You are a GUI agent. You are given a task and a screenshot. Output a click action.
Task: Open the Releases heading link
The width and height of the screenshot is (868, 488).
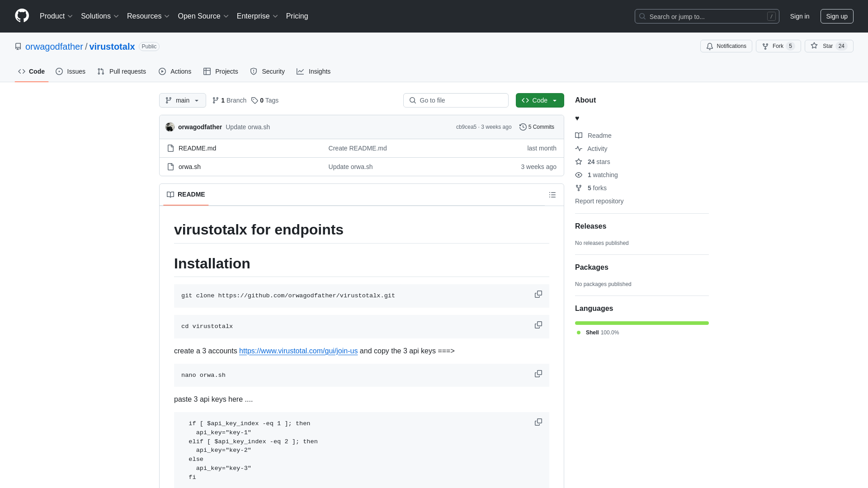click(590, 226)
